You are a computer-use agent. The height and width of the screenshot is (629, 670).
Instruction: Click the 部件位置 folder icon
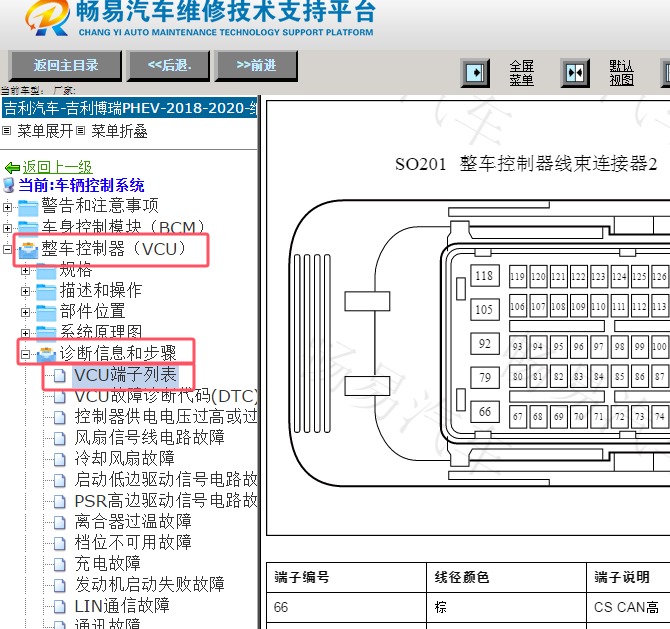click(46, 312)
